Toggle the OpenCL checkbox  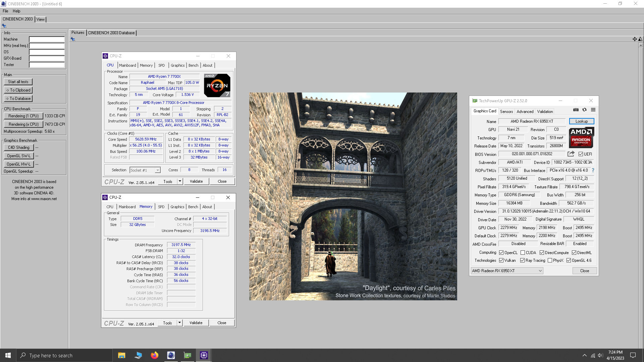501,253
